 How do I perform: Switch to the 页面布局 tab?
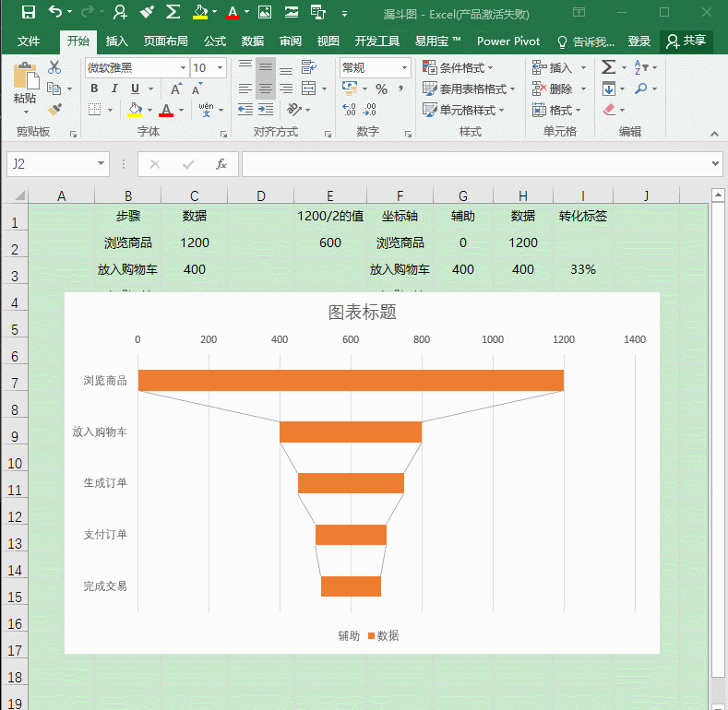click(x=166, y=41)
